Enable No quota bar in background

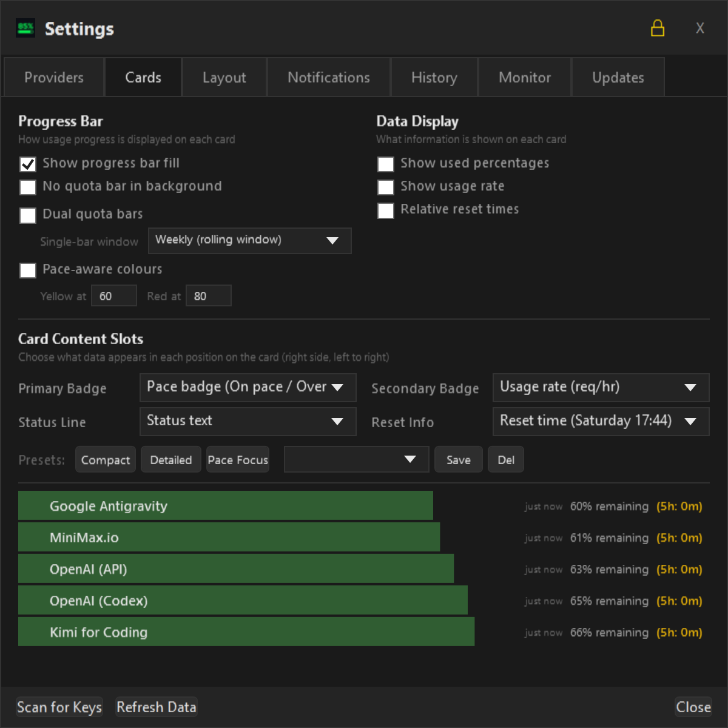(x=28, y=187)
